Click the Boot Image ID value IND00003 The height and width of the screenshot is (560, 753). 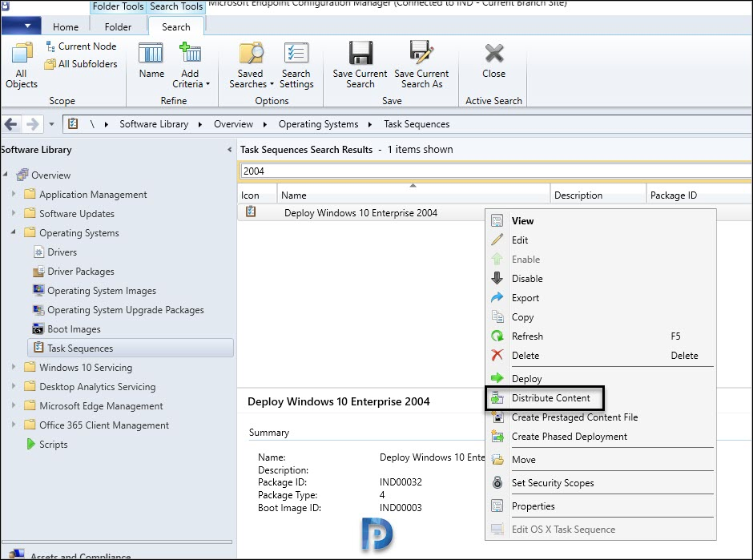pos(401,508)
